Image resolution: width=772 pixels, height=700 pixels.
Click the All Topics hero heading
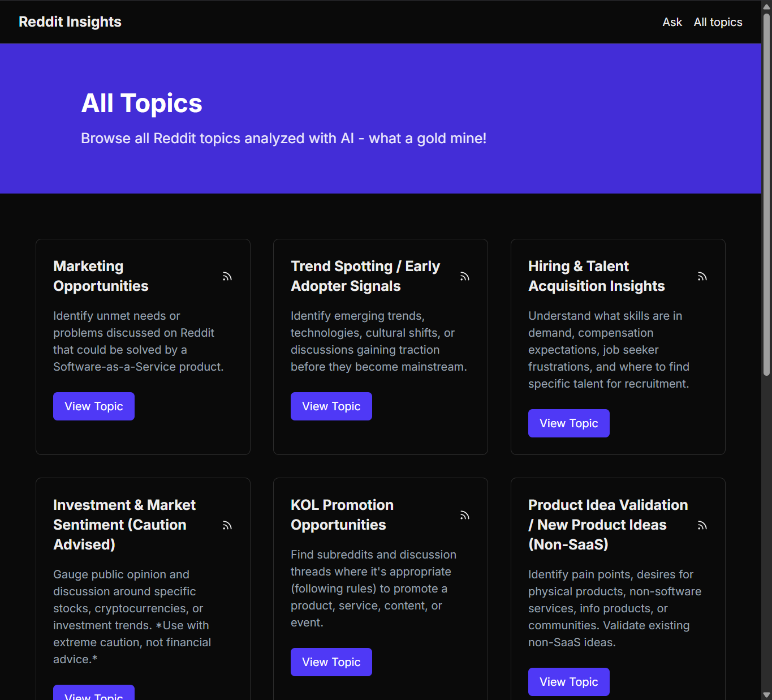tap(141, 103)
